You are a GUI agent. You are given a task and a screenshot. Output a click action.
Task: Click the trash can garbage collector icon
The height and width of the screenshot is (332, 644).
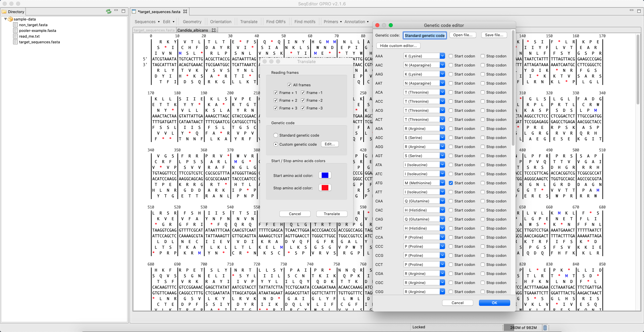tap(545, 328)
